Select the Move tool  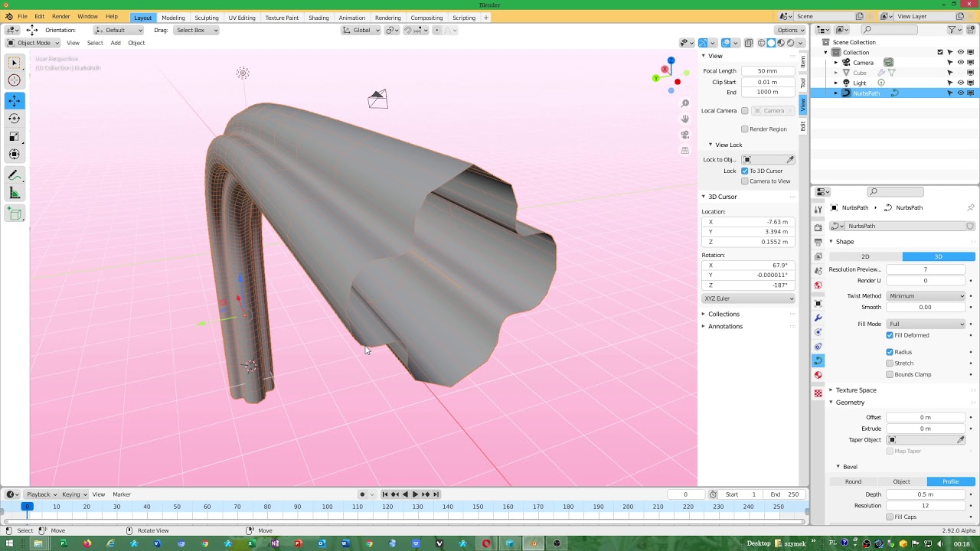(15, 100)
